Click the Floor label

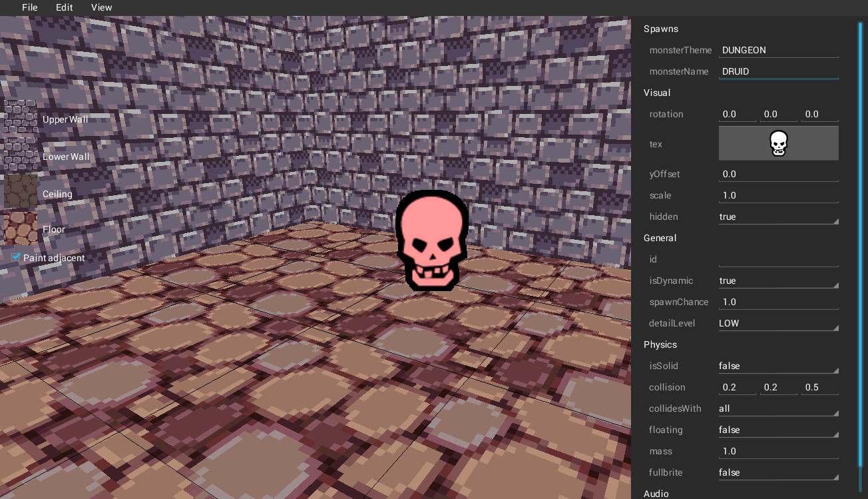(54, 229)
